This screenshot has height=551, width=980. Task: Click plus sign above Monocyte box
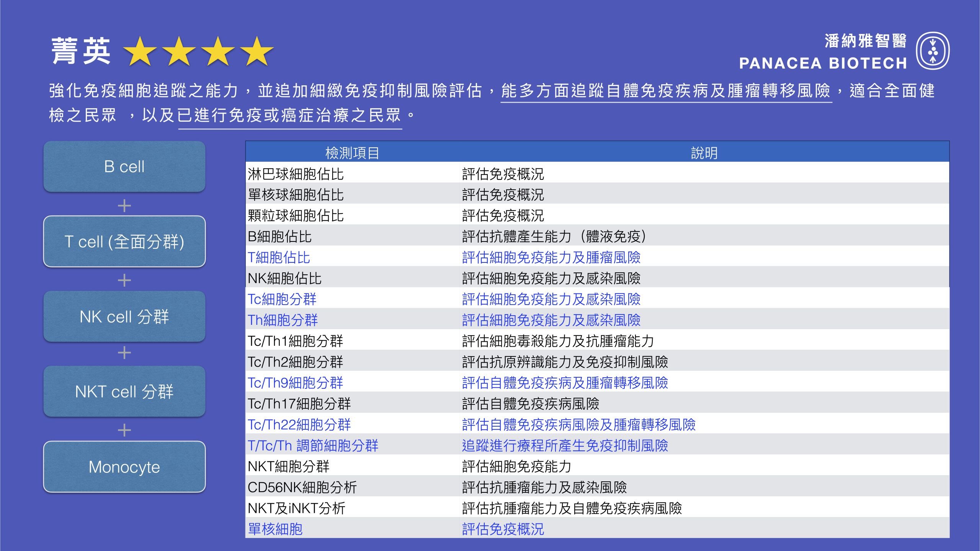(124, 430)
